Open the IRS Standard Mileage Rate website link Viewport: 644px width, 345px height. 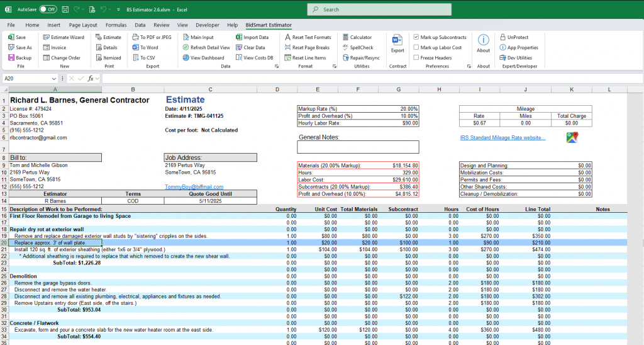tap(502, 138)
